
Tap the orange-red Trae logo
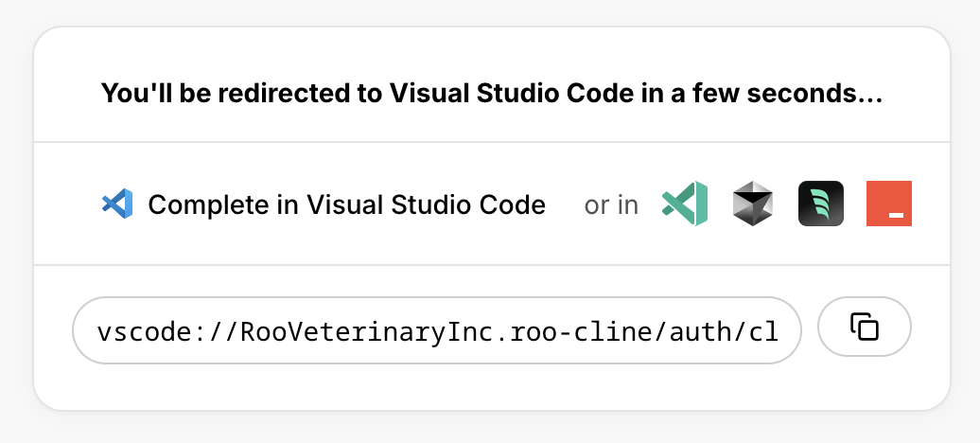(888, 204)
